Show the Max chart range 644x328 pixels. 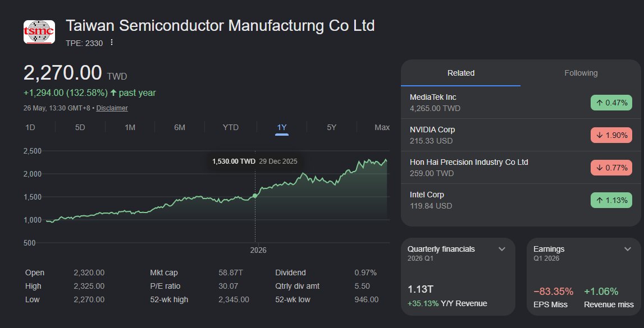click(382, 127)
